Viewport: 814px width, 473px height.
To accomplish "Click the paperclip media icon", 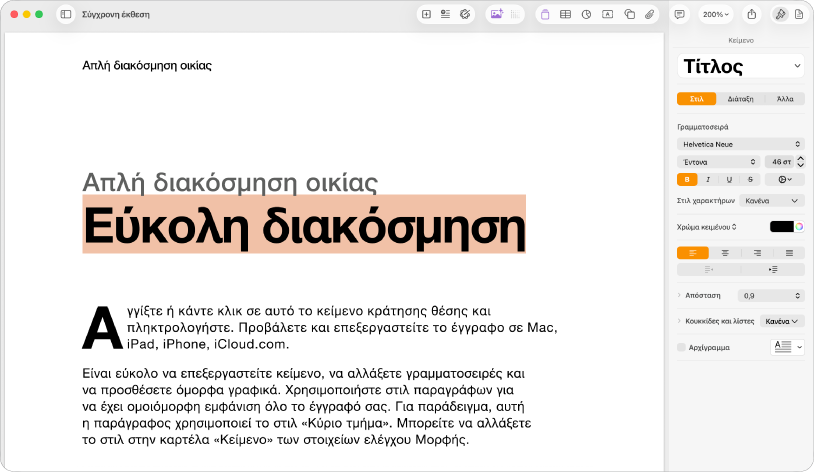I will click(x=649, y=15).
